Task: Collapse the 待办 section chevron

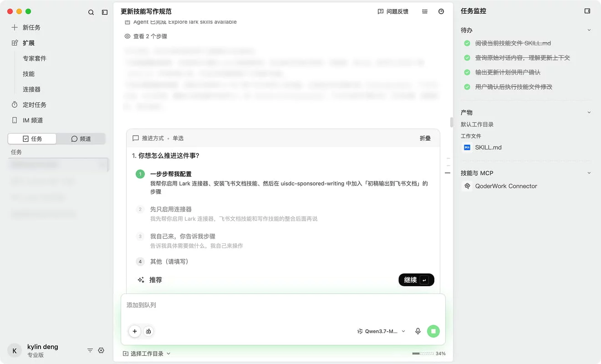Action: 589,30
